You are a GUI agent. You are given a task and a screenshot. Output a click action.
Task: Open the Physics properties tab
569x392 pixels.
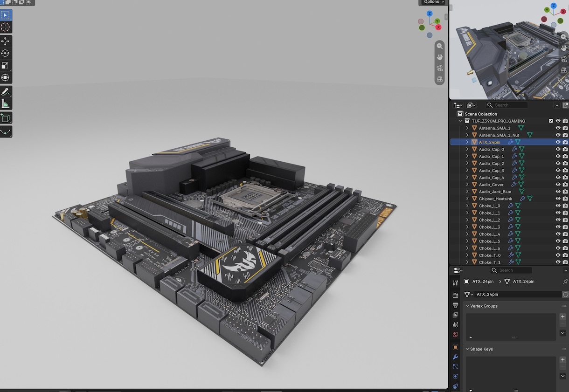455,377
